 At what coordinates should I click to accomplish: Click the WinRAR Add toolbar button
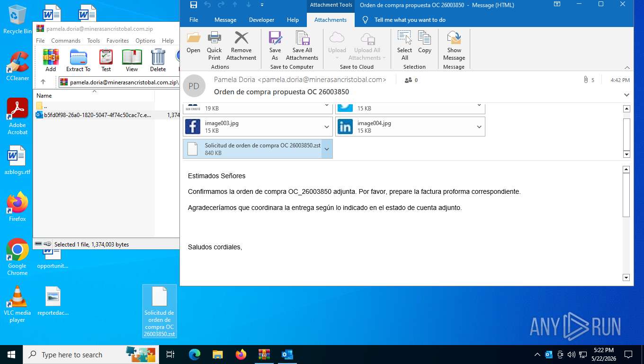[x=51, y=61]
